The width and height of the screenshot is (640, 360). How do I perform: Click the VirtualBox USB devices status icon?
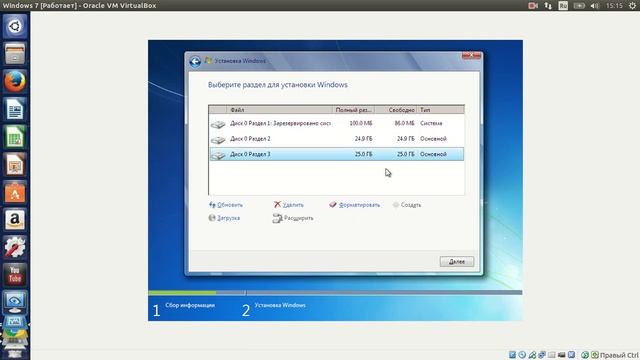(x=532, y=355)
